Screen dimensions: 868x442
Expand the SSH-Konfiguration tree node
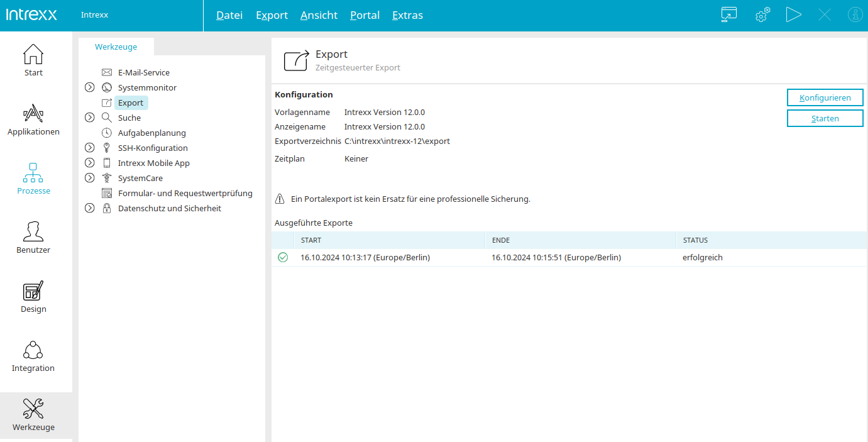coord(90,148)
